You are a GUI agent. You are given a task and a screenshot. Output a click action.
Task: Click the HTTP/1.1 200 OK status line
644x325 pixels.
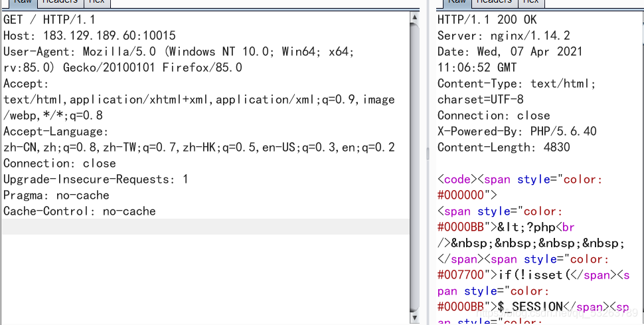(x=487, y=20)
